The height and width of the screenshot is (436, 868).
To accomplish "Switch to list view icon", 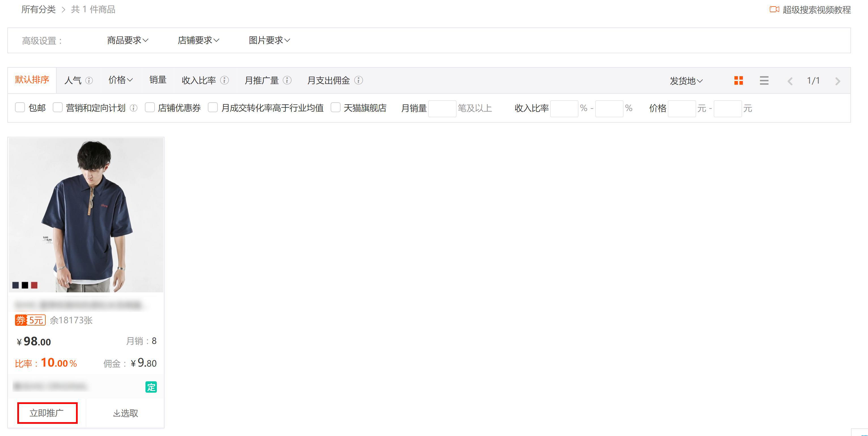I will 764,80.
